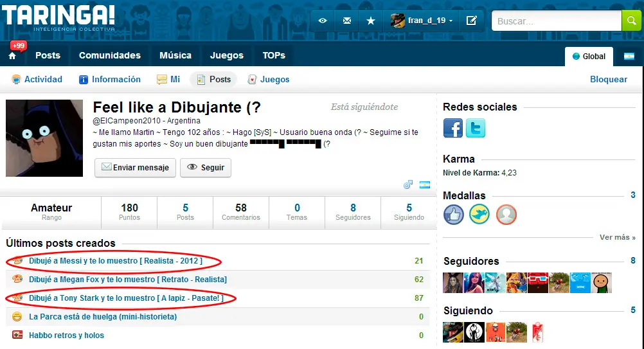The width and height of the screenshot is (644, 349).
Task: Open the 8 Seguidores stat
Action: [353, 212]
